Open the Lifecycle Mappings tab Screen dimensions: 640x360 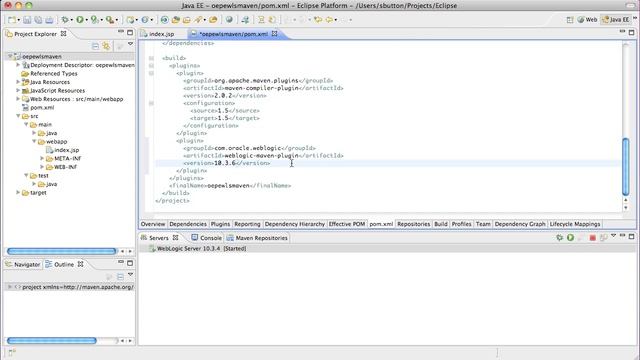click(x=575, y=224)
